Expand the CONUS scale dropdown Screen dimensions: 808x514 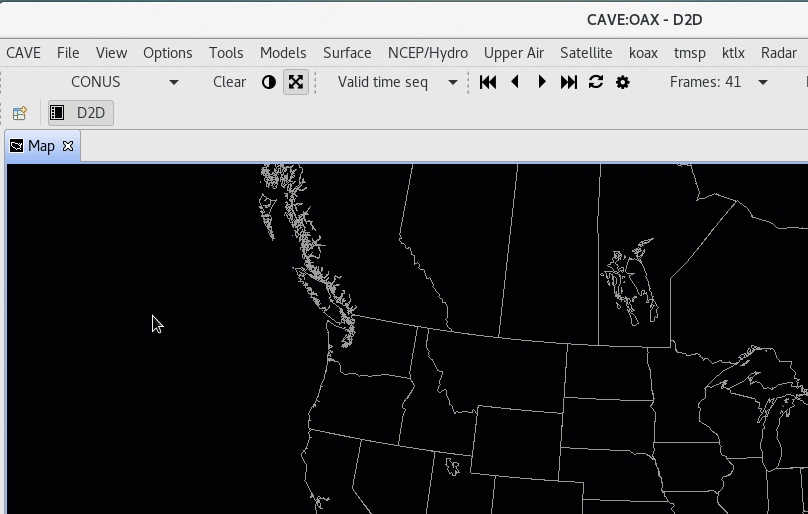point(174,82)
